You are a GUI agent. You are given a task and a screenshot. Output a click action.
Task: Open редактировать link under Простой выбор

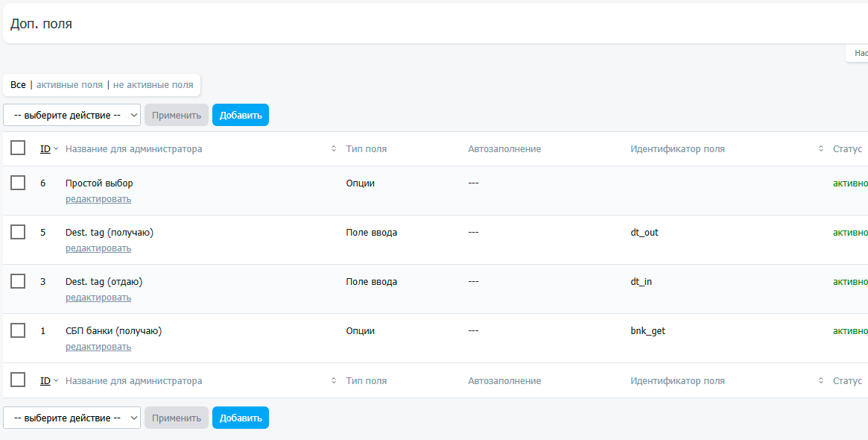(98, 199)
